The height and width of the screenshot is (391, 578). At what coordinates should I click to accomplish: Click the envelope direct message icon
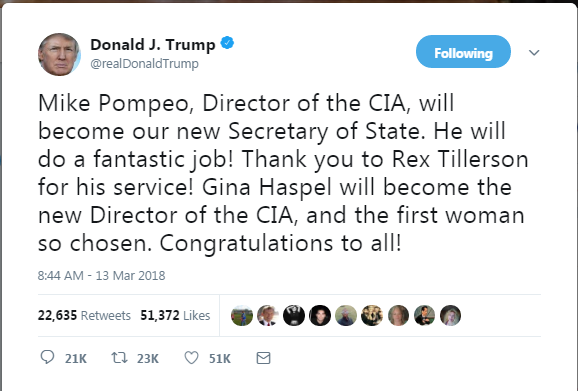(263, 358)
